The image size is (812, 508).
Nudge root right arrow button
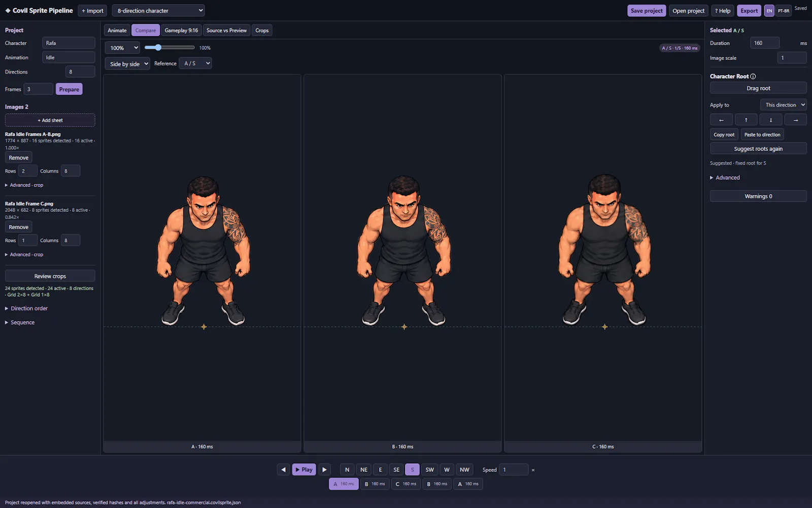pos(796,120)
